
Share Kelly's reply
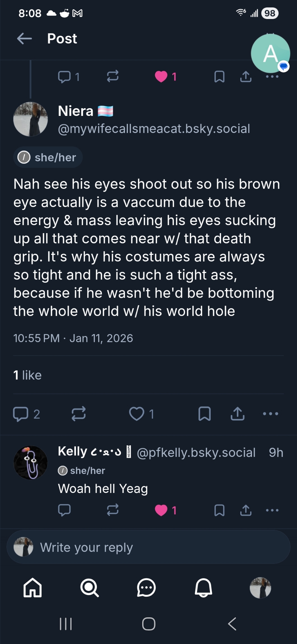point(246,510)
